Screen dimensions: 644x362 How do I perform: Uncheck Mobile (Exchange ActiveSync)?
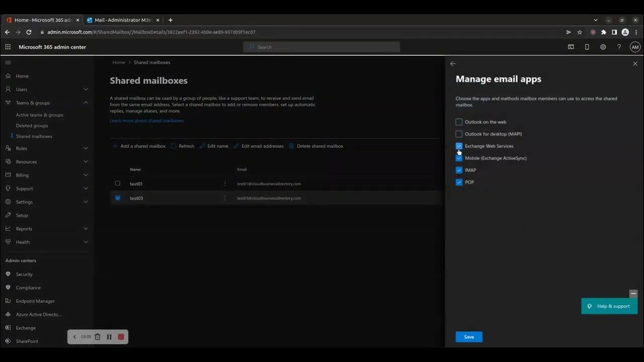click(459, 158)
